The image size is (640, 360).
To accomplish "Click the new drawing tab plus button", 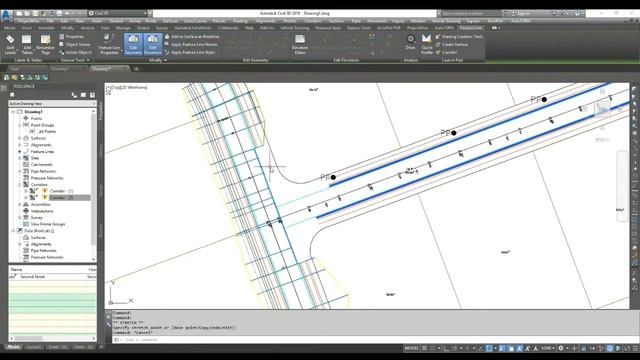I will click(136, 69).
